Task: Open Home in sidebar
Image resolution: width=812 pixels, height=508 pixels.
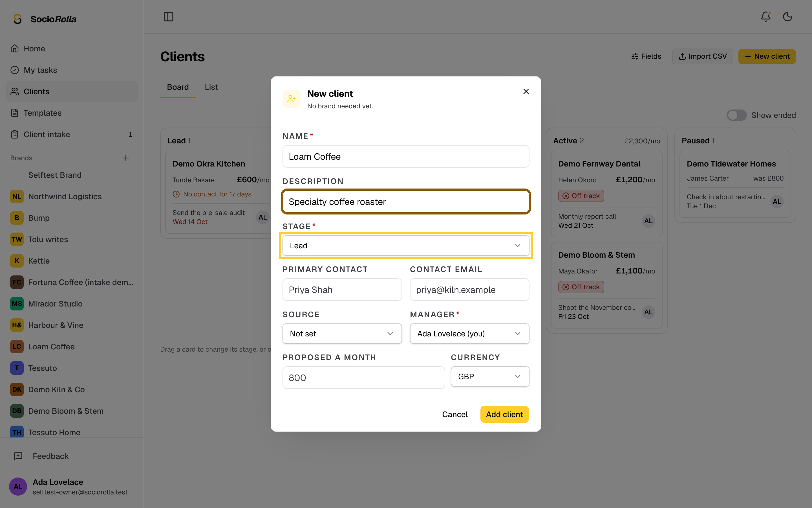Action: coord(72,48)
